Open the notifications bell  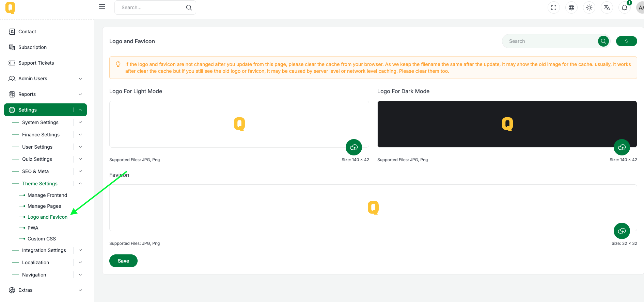click(x=625, y=7)
